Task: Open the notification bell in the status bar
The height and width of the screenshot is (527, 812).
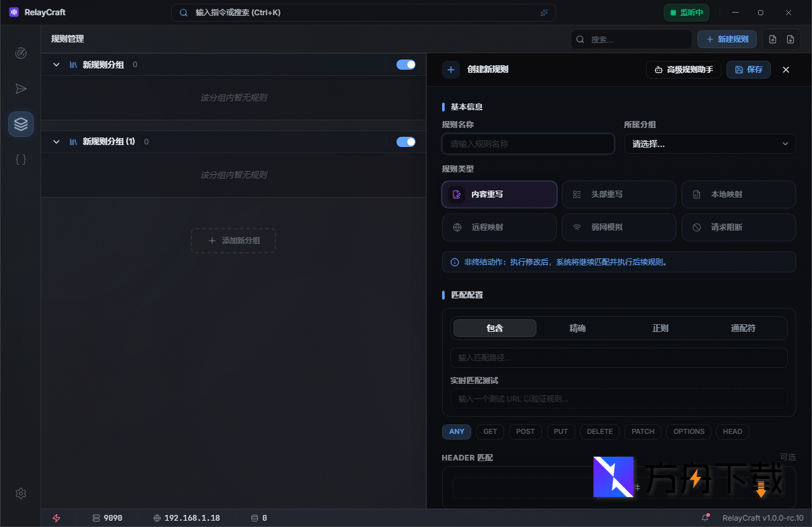Action: (x=705, y=517)
